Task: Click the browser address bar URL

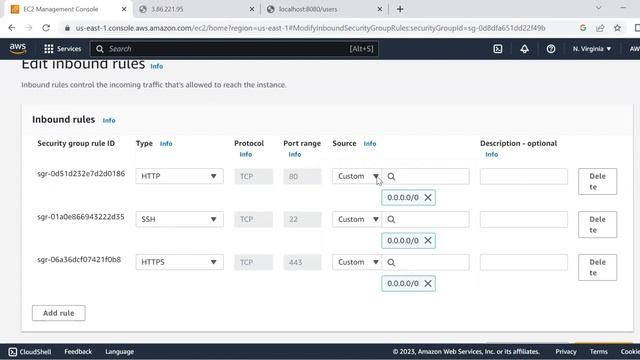Action: pyautogui.click(x=310, y=28)
